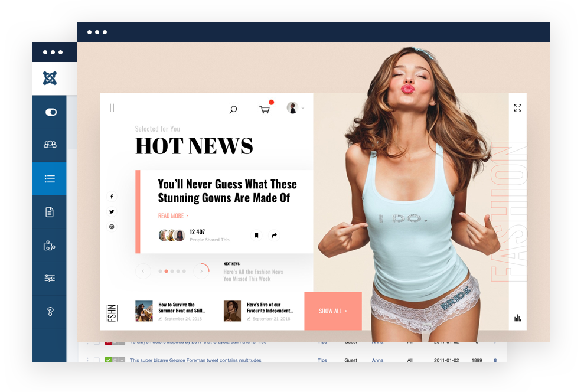Open 'How to Survive the Summer Heat' title
This screenshot has height=392, width=584.
182,308
